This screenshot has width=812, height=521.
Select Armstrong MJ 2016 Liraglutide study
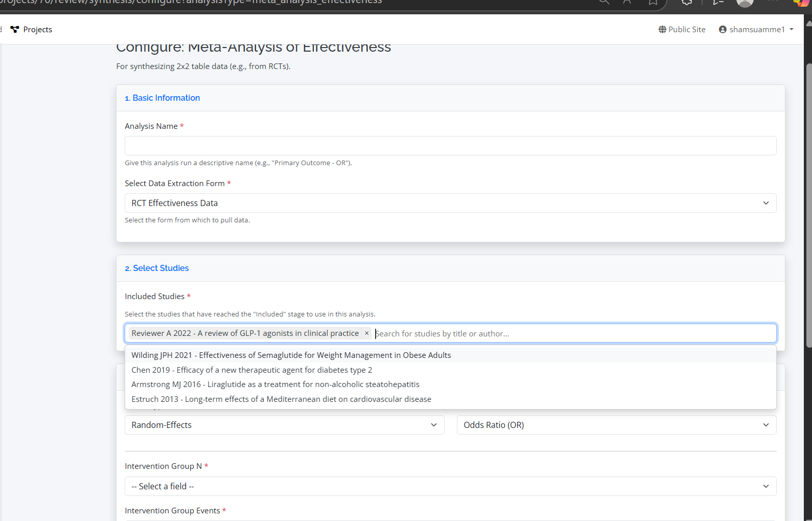[x=450, y=384]
